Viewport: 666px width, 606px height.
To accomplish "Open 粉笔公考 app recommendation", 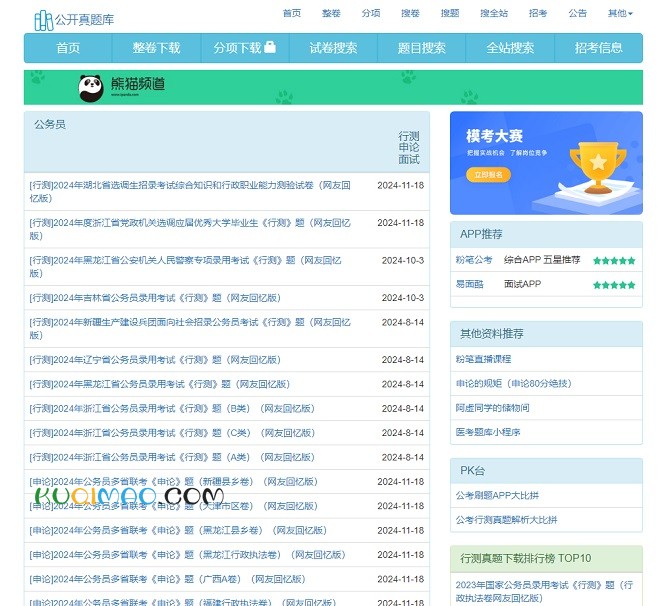I will pyautogui.click(x=474, y=260).
